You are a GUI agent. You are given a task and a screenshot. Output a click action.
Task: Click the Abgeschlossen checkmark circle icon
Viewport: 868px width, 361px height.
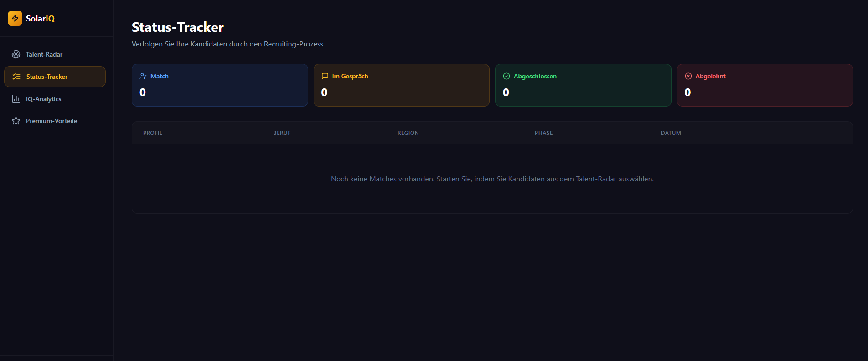[x=506, y=76]
